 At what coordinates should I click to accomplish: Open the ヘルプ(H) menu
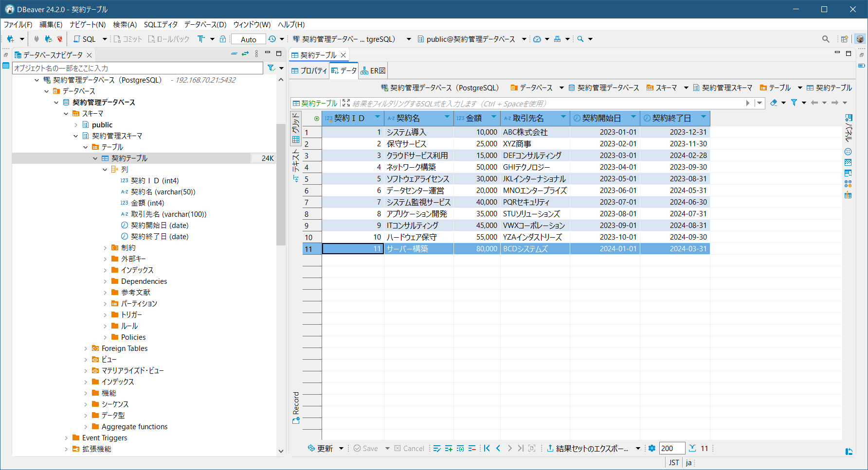(x=291, y=24)
